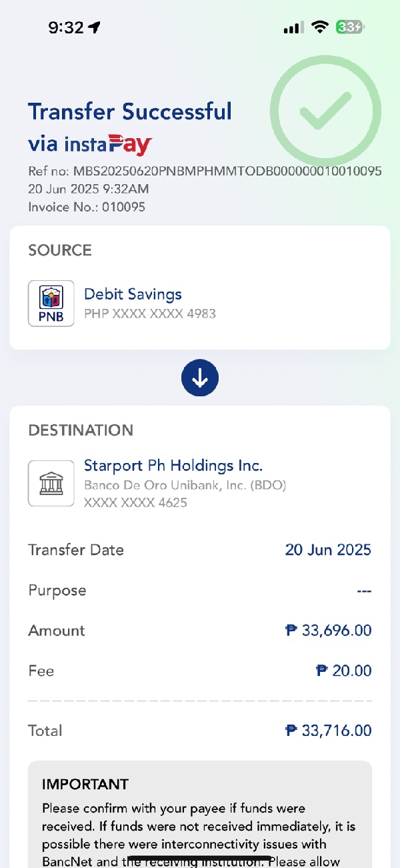Tap the location arrow beside the time
Screen dimensions: 400x868
[x=94, y=27]
